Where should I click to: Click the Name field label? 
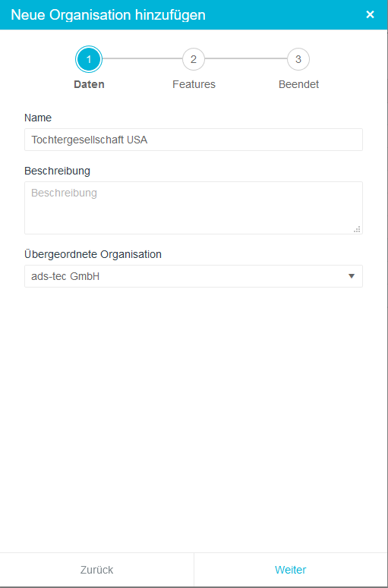coord(38,118)
